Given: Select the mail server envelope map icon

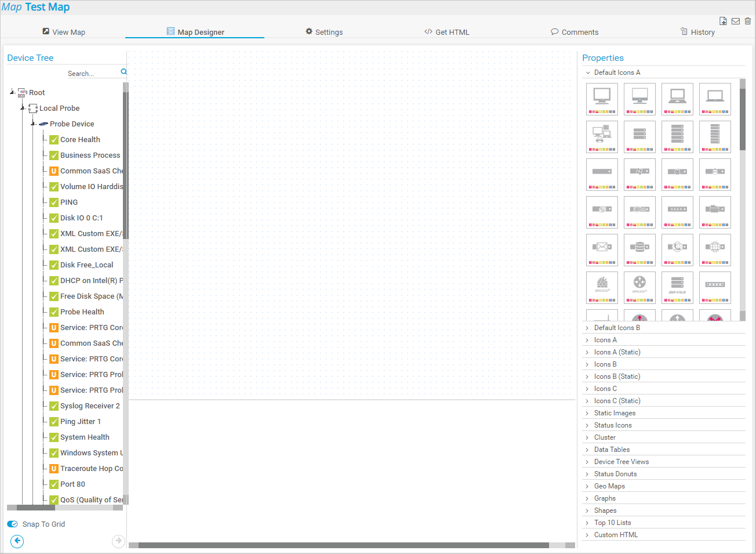Looking at the screenshot, I should [602, 249].
